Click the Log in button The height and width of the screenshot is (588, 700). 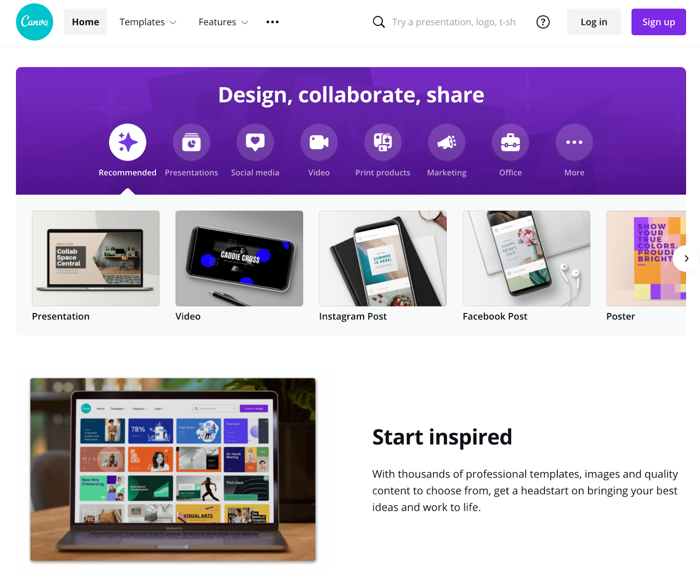[x=594, y=22]
